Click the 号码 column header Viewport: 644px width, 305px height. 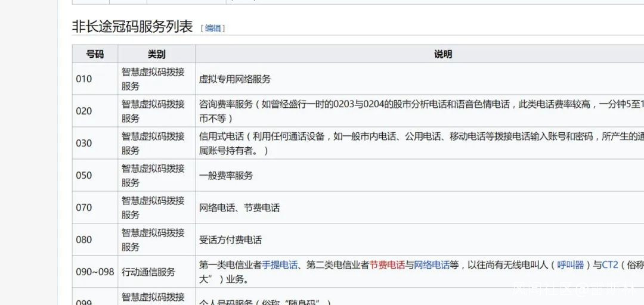95,54
